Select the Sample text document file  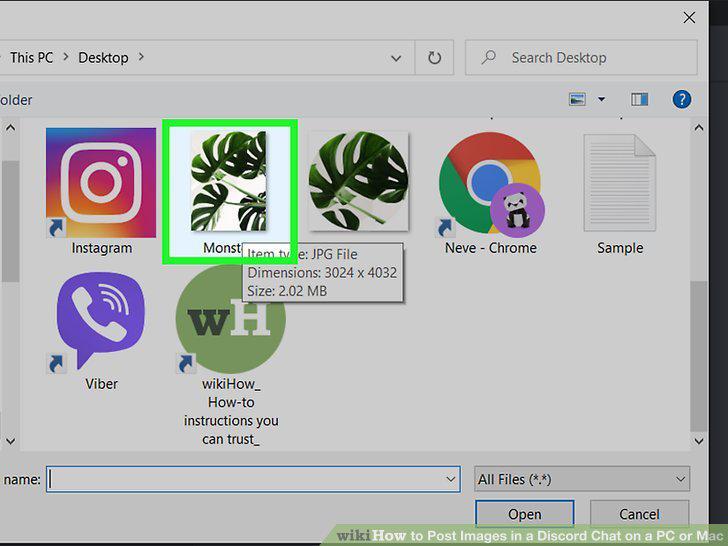(x=620, y=182)
